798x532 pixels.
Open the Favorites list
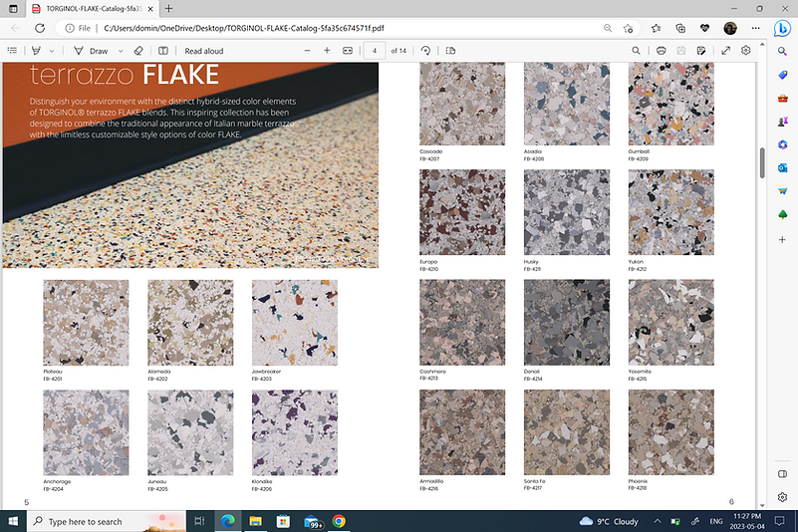coord(656,28)
